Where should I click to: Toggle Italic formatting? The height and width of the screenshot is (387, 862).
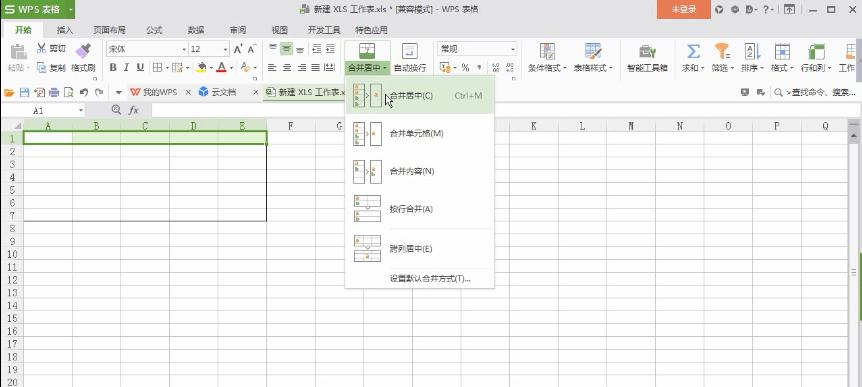pyautogui.click(x=126, y=68)
